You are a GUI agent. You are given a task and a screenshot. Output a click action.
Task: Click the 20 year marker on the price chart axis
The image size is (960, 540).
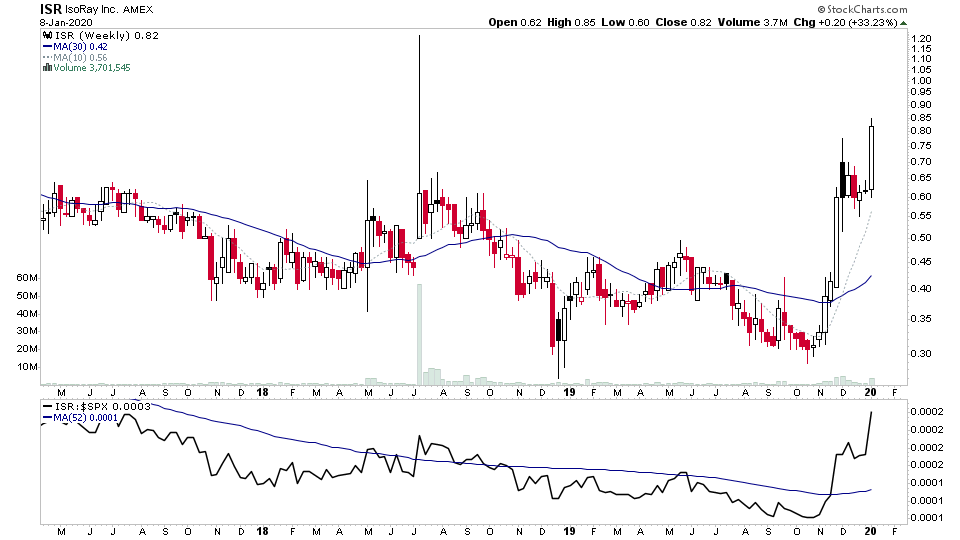point(871,392)
